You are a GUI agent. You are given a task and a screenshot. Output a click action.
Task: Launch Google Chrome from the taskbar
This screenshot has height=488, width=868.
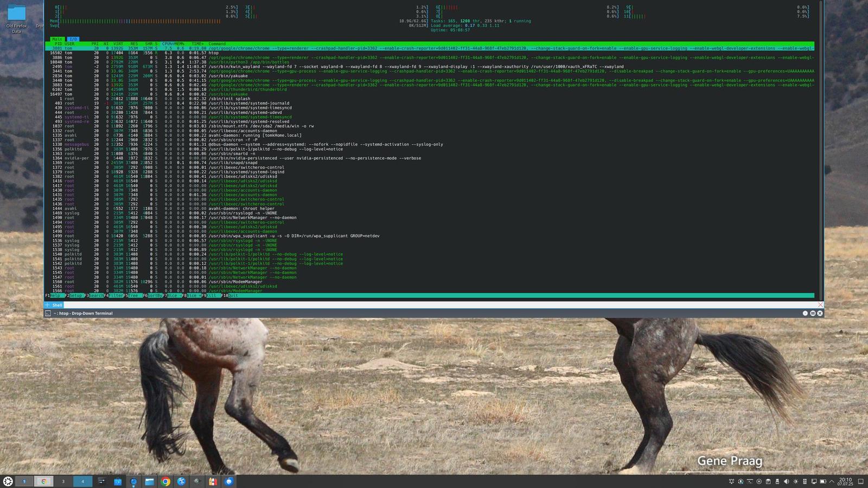click(x=165, y=481)
